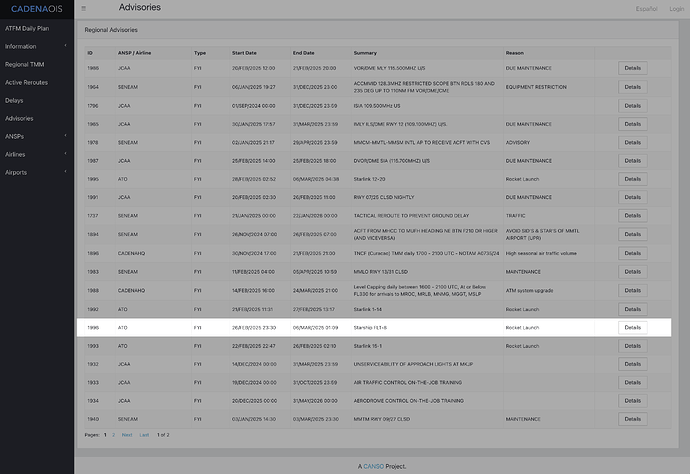Open Details for advisory 1737
Image resolution: width=690 pixels, height=474 pixels.
click(x=632, y=216)
